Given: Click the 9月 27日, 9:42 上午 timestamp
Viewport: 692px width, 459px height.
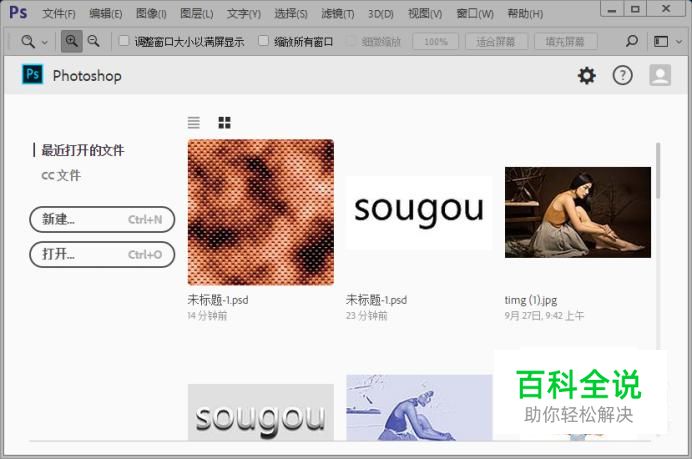Looking at the screenshot, I should [544, 316].
